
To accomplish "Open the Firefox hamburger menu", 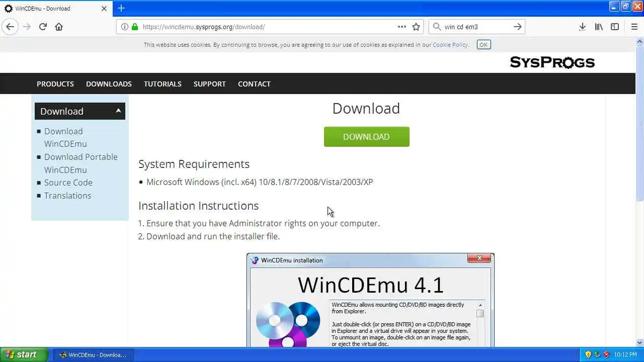I will click(634, 27).
